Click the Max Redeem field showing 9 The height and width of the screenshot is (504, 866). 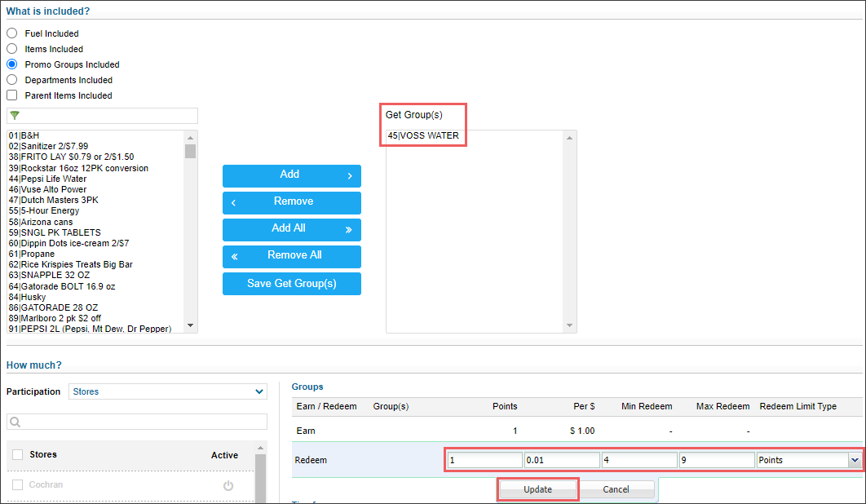pyautogui.click(x=716, y=460)
